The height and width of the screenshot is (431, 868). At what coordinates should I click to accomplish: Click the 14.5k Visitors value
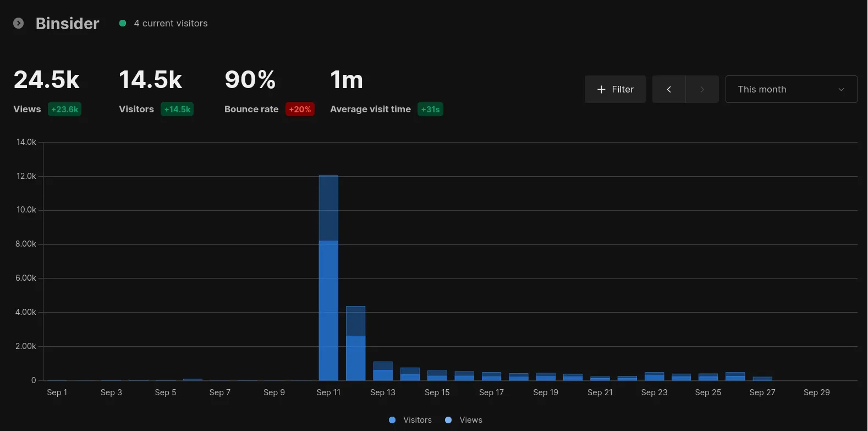(151, 80)
